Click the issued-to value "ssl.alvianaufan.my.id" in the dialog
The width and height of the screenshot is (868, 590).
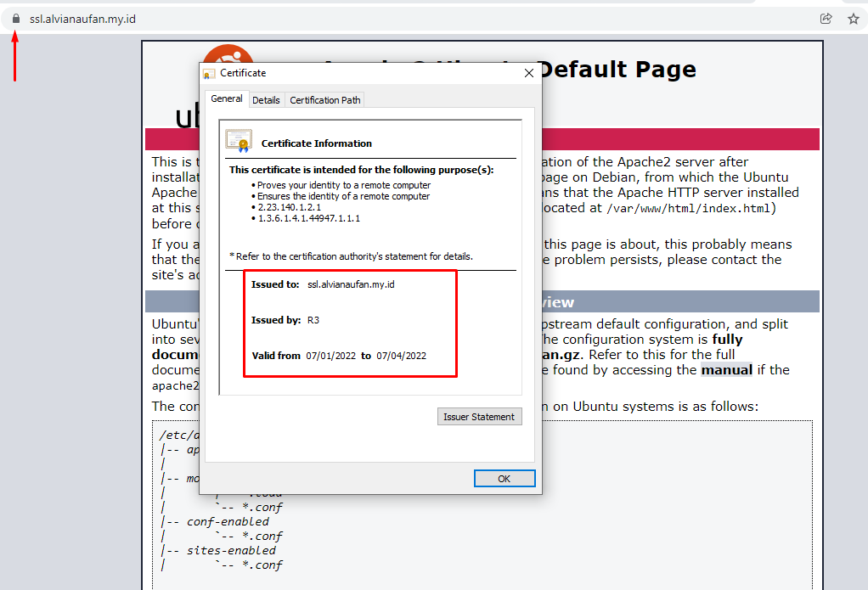coord(351,284)
